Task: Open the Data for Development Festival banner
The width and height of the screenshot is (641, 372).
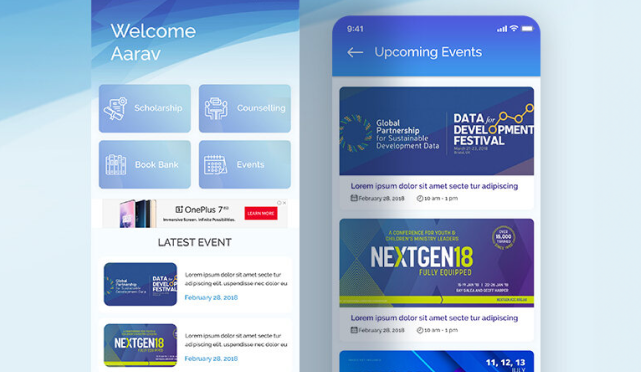Action: tap(437, 131)
